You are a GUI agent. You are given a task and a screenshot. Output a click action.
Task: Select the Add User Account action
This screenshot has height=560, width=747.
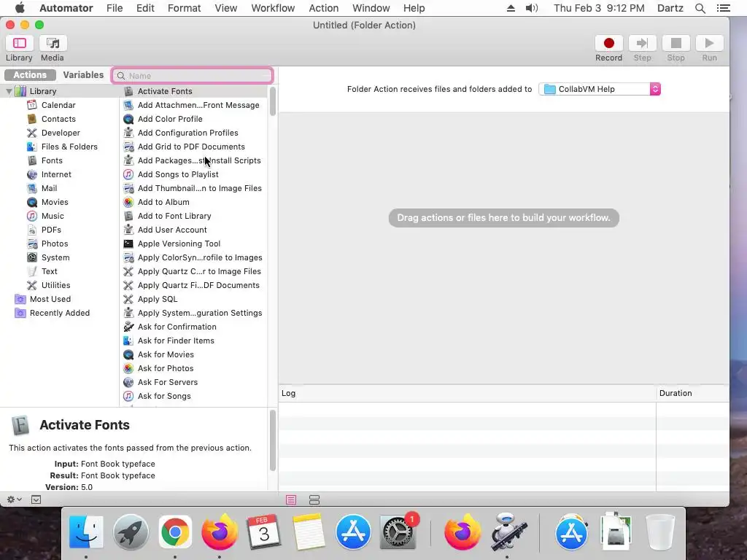172,230
